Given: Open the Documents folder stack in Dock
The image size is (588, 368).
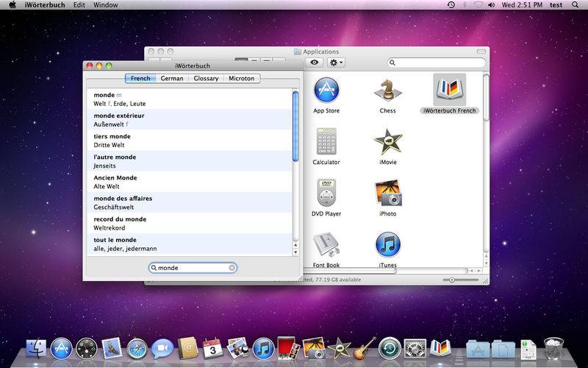Looking at the screenshot, I should point(503,349).
